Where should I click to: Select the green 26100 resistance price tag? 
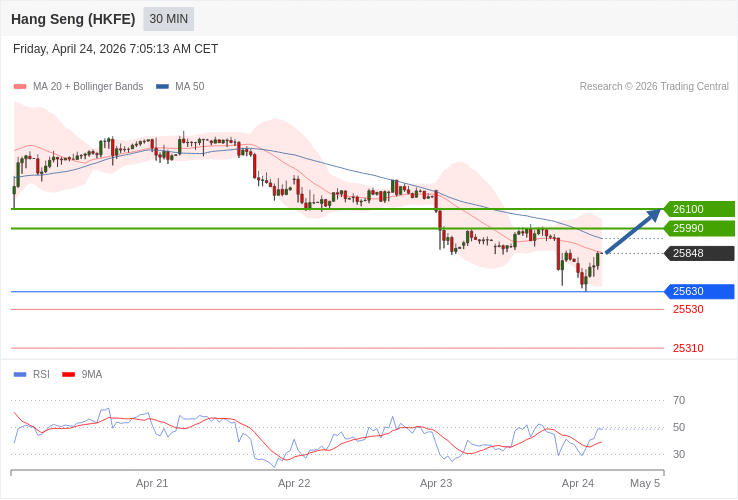click(699, 209)
